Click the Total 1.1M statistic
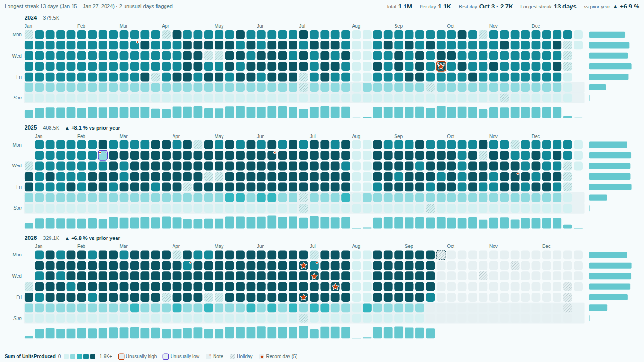This screenshot has height=362, width=644. (x=399, y=7)
